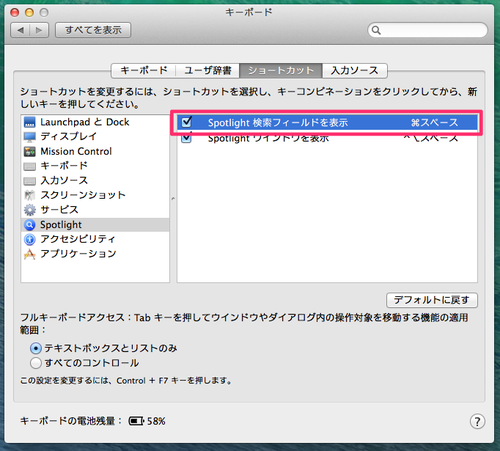500x451 pixels.
Task: Select アクセシビリティ category row
Action: tap(95, 239)
